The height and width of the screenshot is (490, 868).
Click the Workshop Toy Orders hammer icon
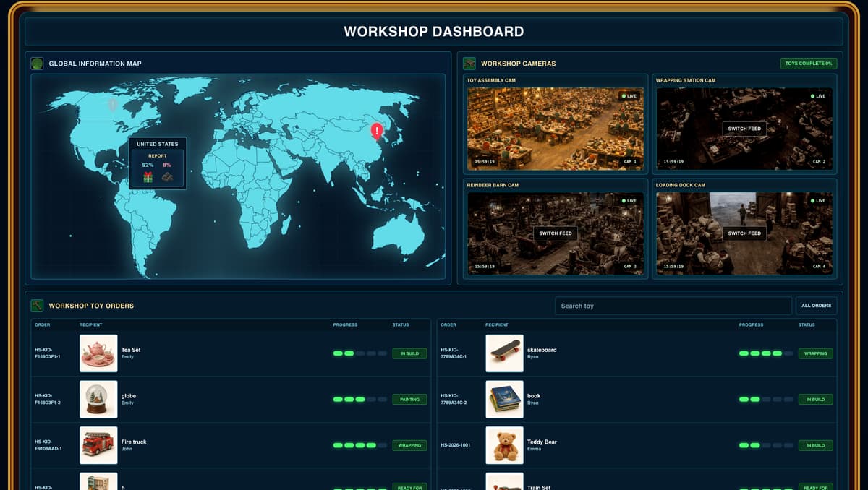click(x=37, y=306)
